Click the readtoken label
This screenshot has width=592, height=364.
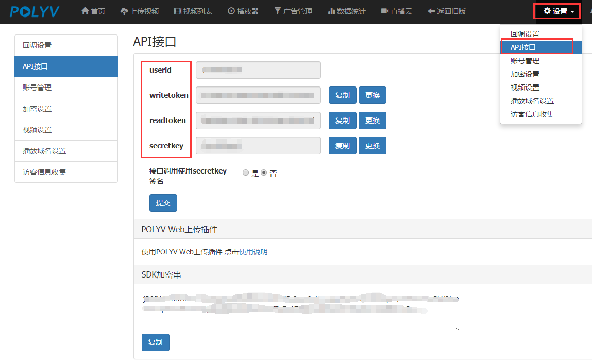pyautogui.click(x=167, y=120)
